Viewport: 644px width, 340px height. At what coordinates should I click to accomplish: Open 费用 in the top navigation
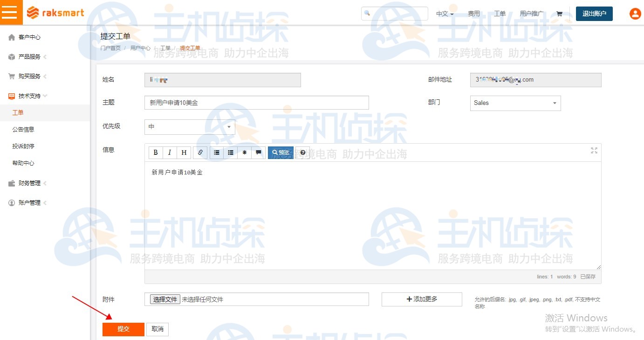point(473,14)
